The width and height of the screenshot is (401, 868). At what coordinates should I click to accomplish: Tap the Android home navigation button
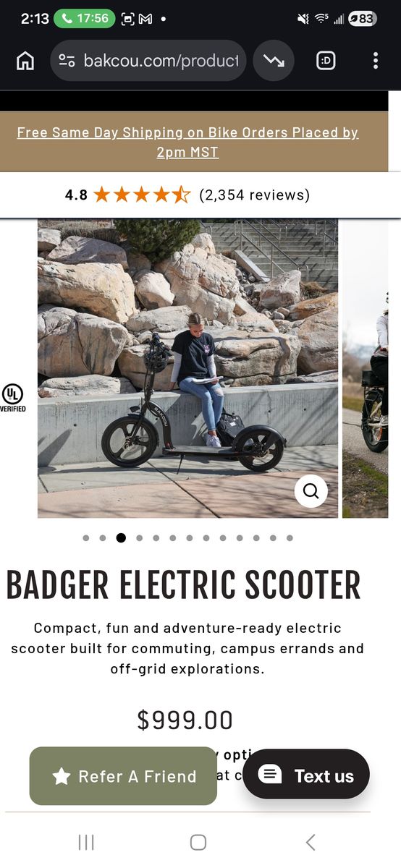[x=198, y=842]
